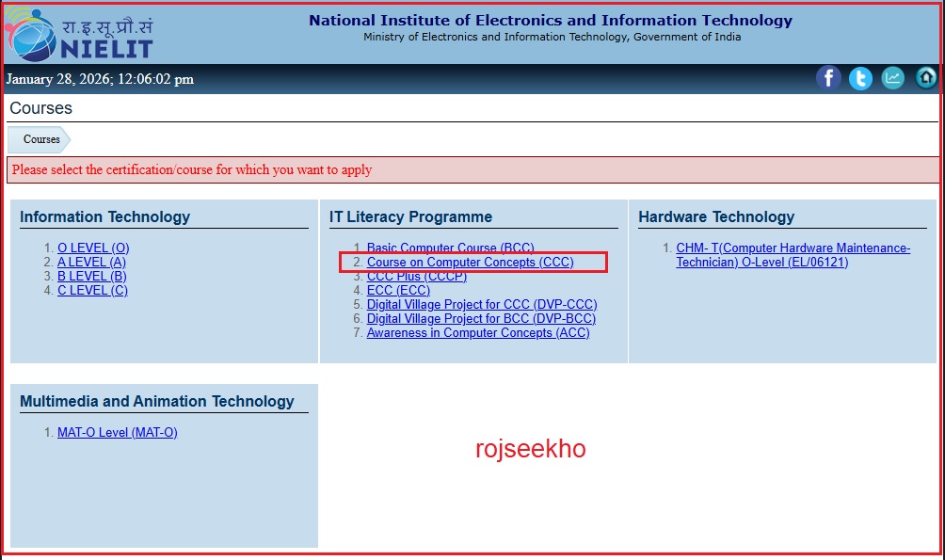
Task: Open Digital Village Project for CCC link
Action: pyautogui.click(x=482, y=305)
